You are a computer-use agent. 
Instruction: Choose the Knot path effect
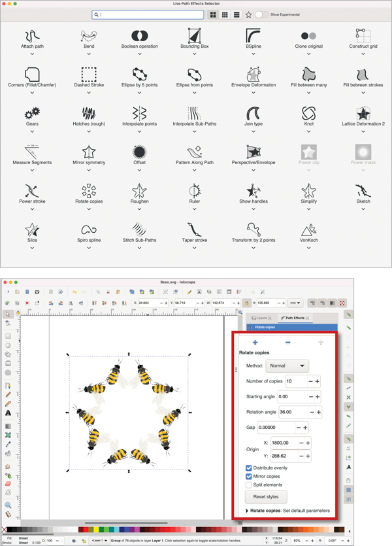308,116
